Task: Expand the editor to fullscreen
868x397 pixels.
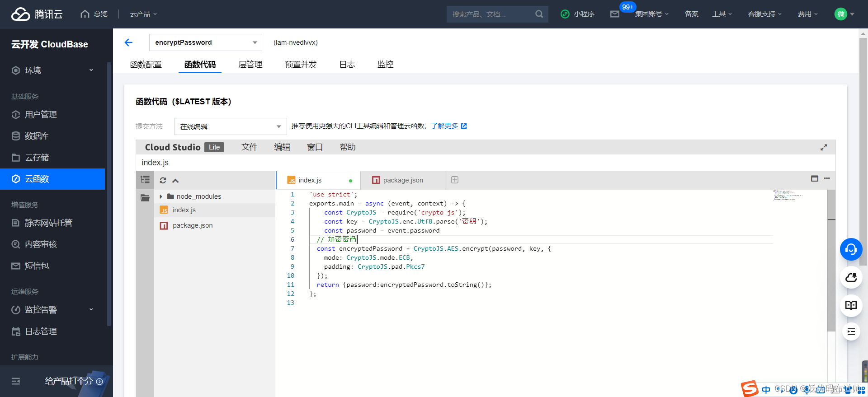Action: 824,147
